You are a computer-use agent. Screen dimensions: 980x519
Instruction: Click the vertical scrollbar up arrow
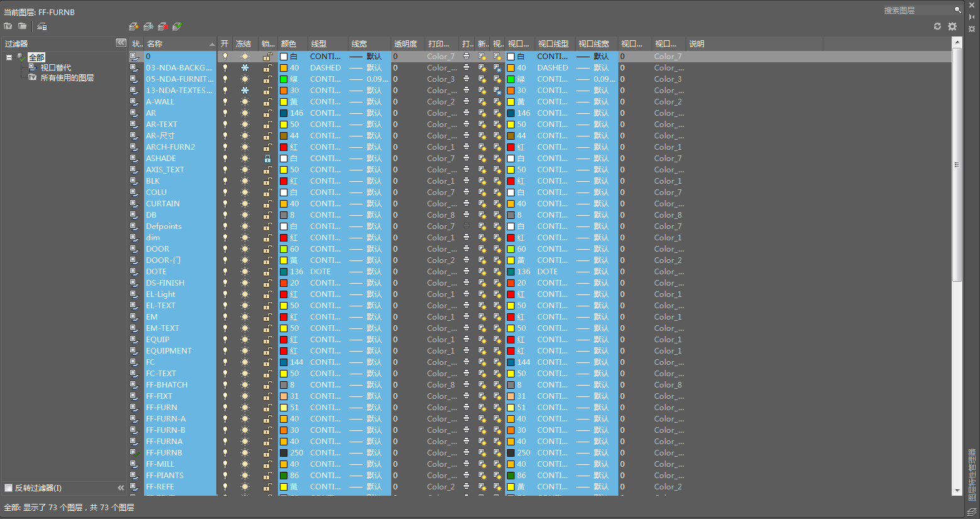pyautogui.click(x=957, y=43)
